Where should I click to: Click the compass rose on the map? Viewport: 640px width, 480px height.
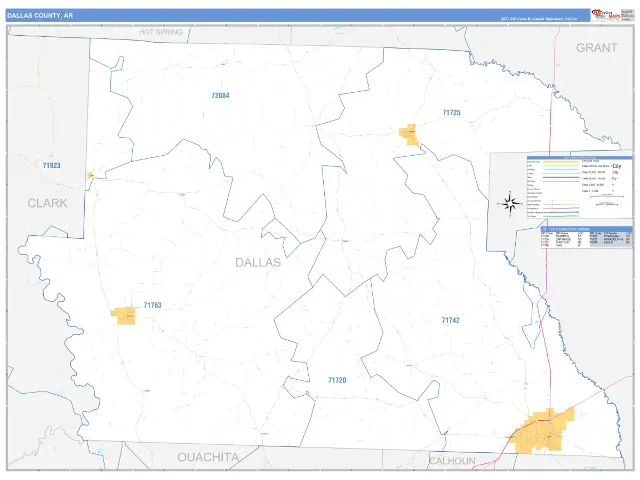click(x=510, y=203)
